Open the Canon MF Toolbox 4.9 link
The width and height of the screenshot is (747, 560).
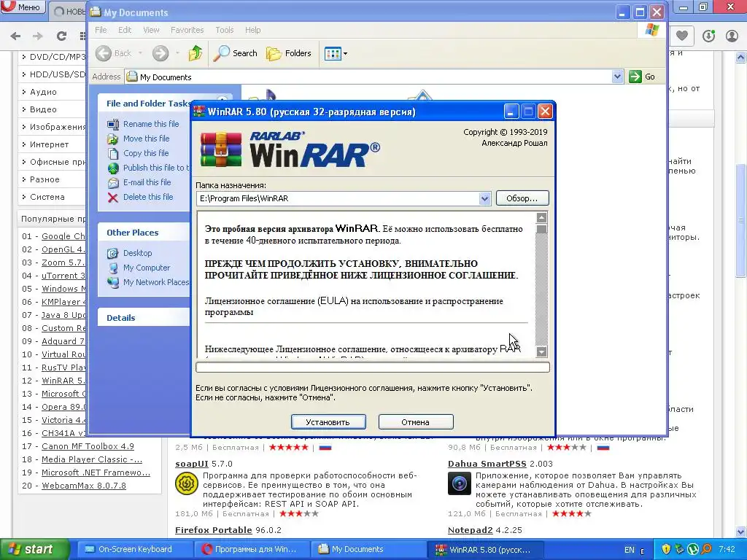click(x=88, y=446)
